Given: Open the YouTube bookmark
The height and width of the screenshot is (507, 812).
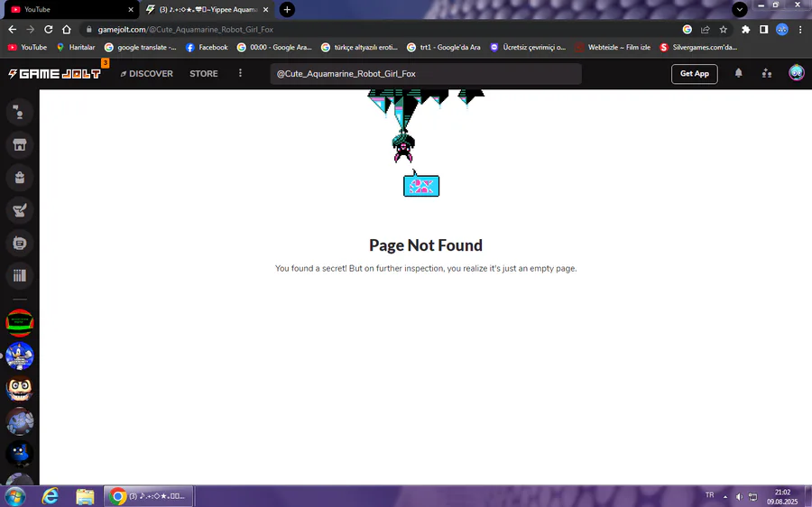Looking at the screenshot, I should 27,47.
